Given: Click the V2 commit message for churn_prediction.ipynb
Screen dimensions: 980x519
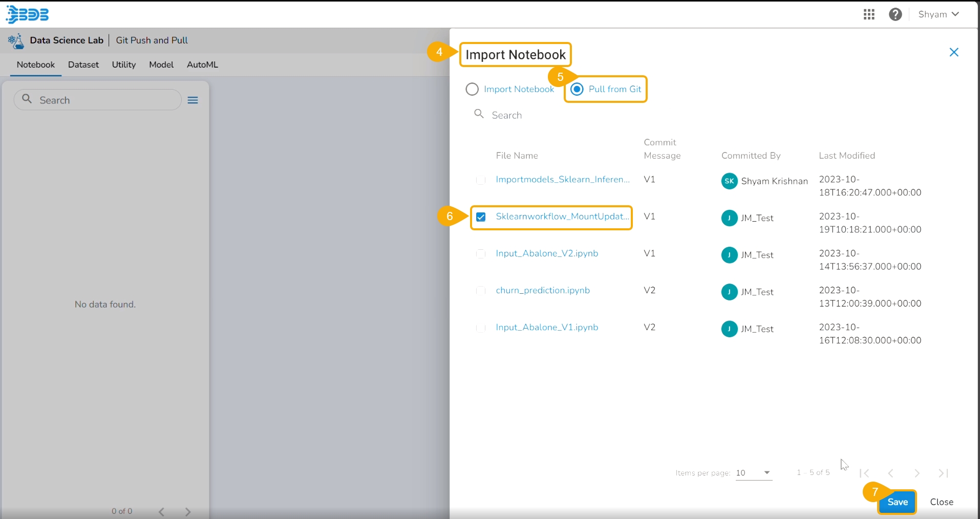Looking at the screenshot, I should click(x=649, y=290).
